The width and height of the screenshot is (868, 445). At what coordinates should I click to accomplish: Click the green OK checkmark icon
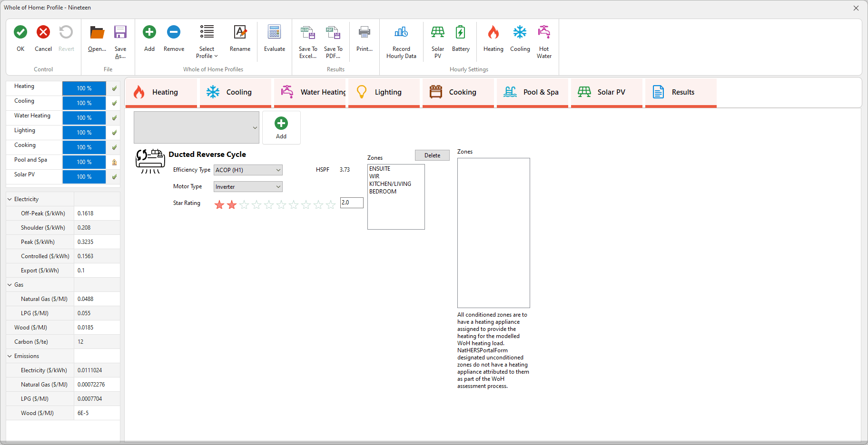[20, 32]
